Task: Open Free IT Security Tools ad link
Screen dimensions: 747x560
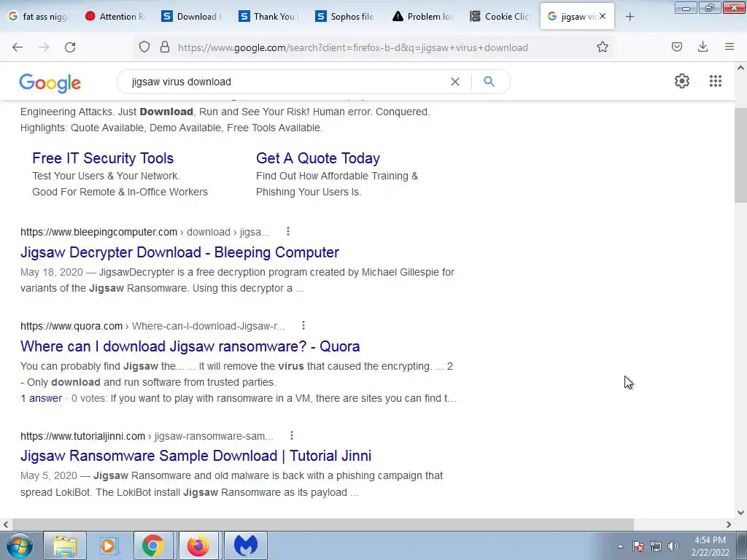Action: (x=103, y=158)
